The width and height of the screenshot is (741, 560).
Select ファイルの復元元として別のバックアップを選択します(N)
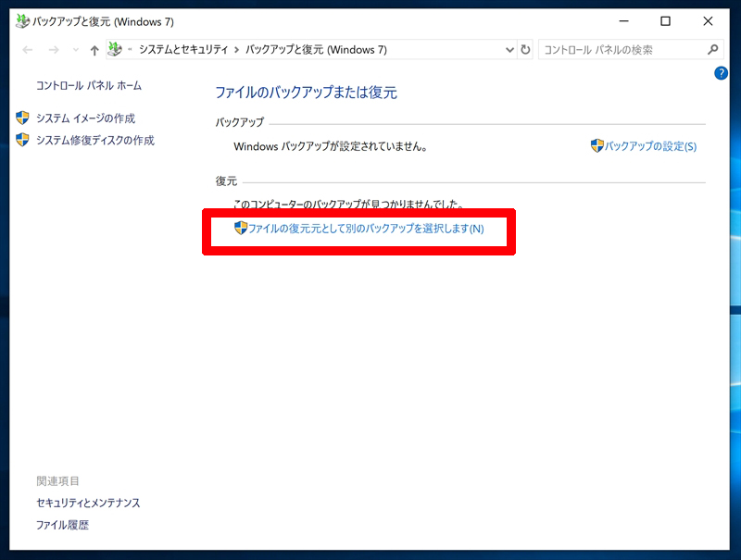tap(366, 229)
